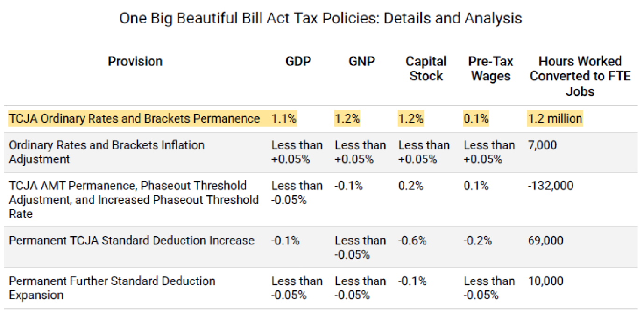Click the 0.2% Capital Stock value
This screenshot has height=310, width=644.
point(411,186)
